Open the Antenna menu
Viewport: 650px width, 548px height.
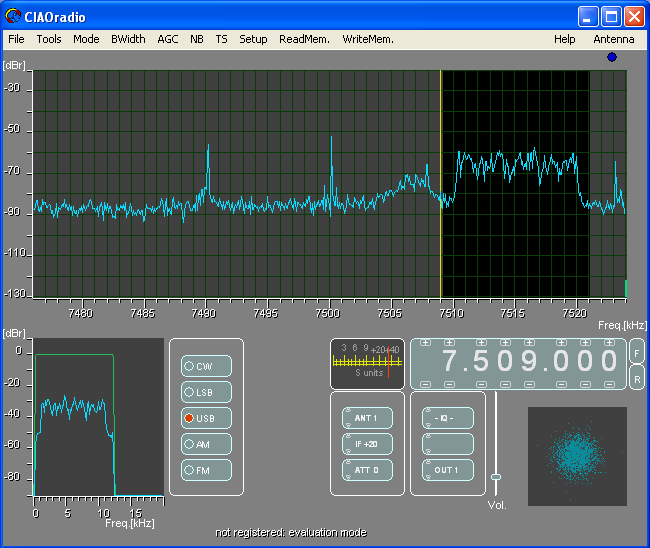click(613, 39)
